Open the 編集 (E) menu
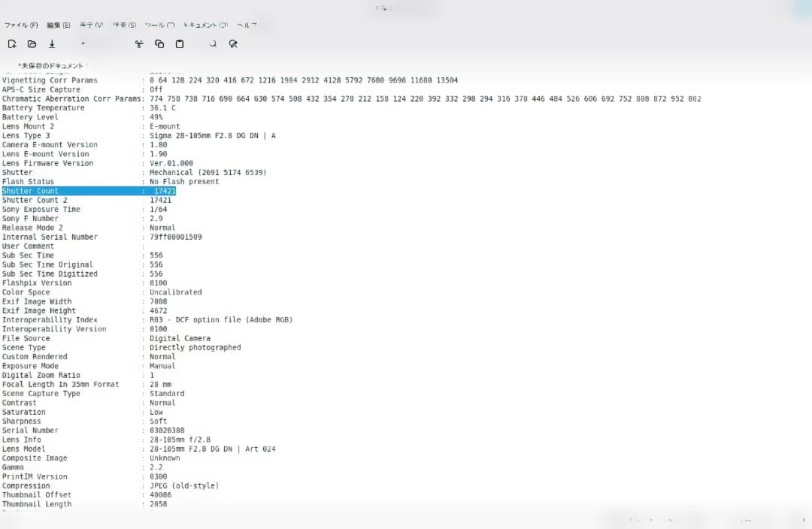 point(58,25)
